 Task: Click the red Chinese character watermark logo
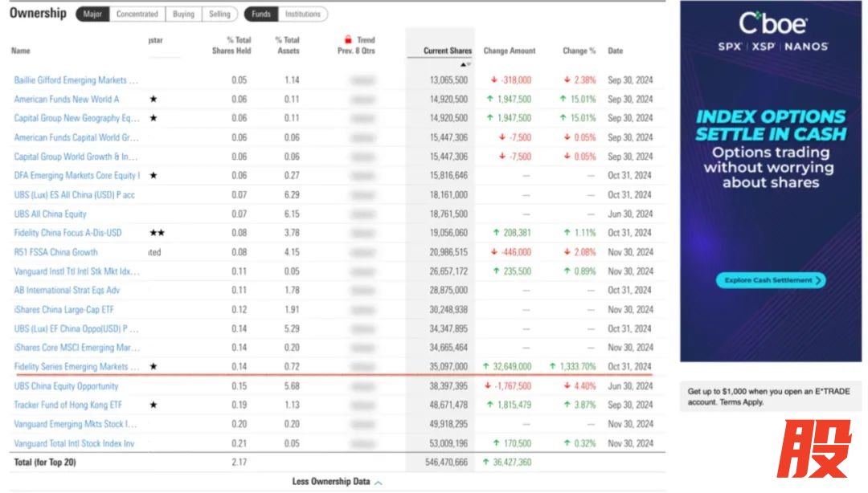point(814,450)
